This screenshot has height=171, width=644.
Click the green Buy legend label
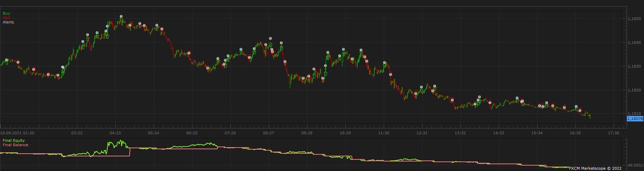(6, 14)
